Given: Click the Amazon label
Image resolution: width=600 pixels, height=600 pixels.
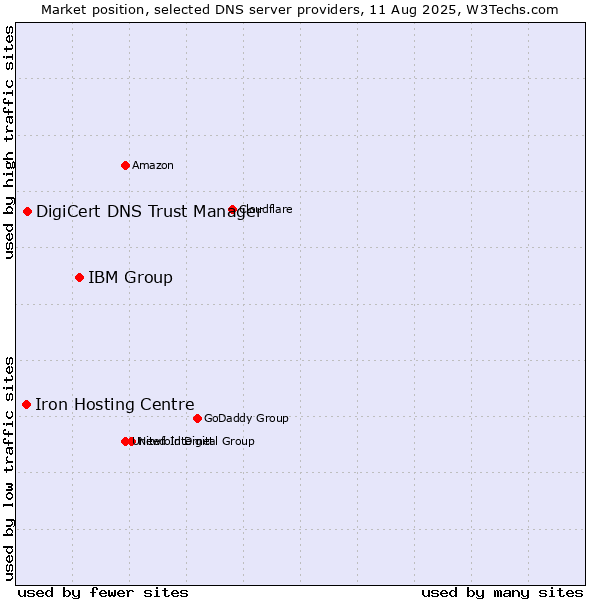Looking at the screenshot, I should pos(153,165).
